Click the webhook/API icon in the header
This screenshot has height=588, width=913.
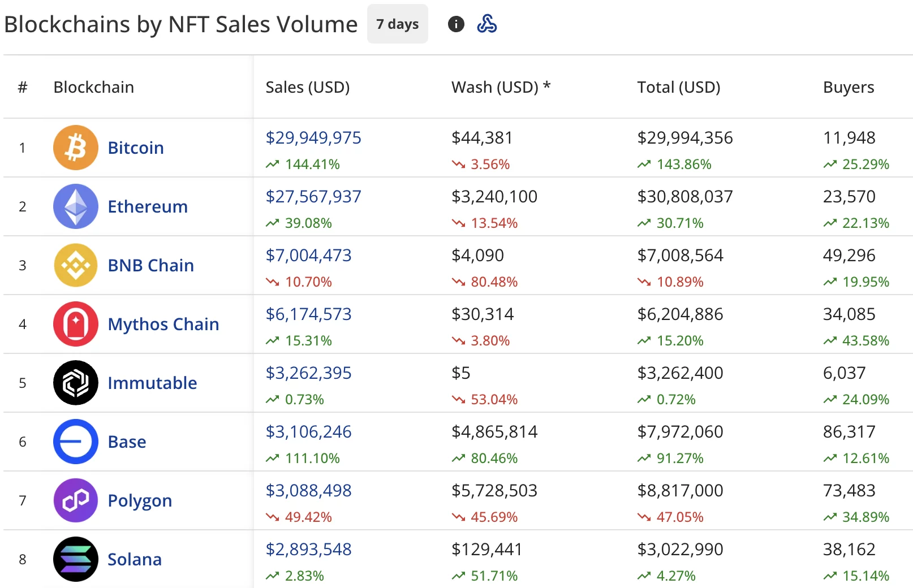pos(488,24)
